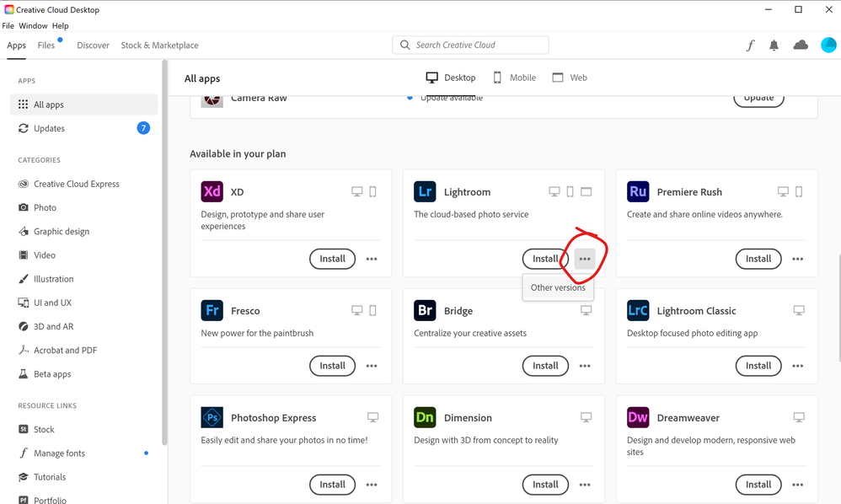This screenshot has width=841, height=504.
Task: Select Other versions menu entry
Action: (558, 287)
